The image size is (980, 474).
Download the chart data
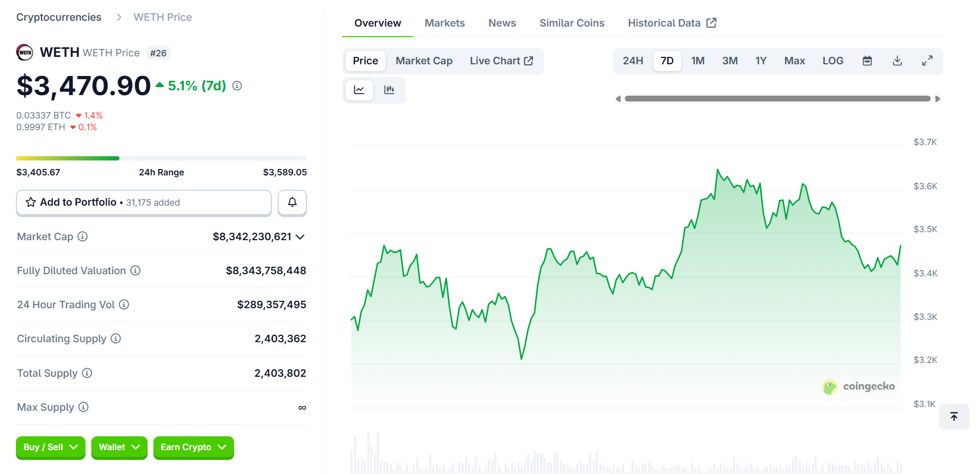[897, 61]
